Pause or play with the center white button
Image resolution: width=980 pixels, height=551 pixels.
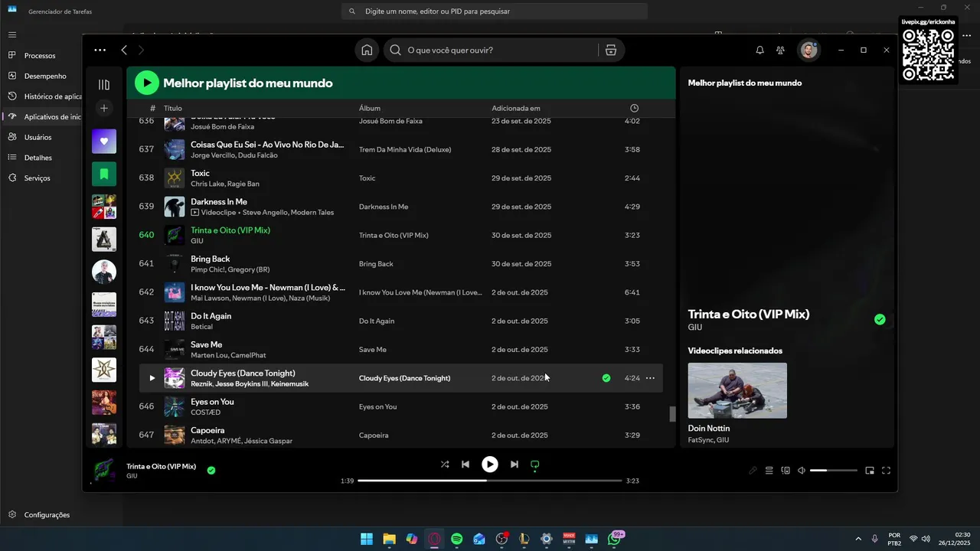click(490, 465)
